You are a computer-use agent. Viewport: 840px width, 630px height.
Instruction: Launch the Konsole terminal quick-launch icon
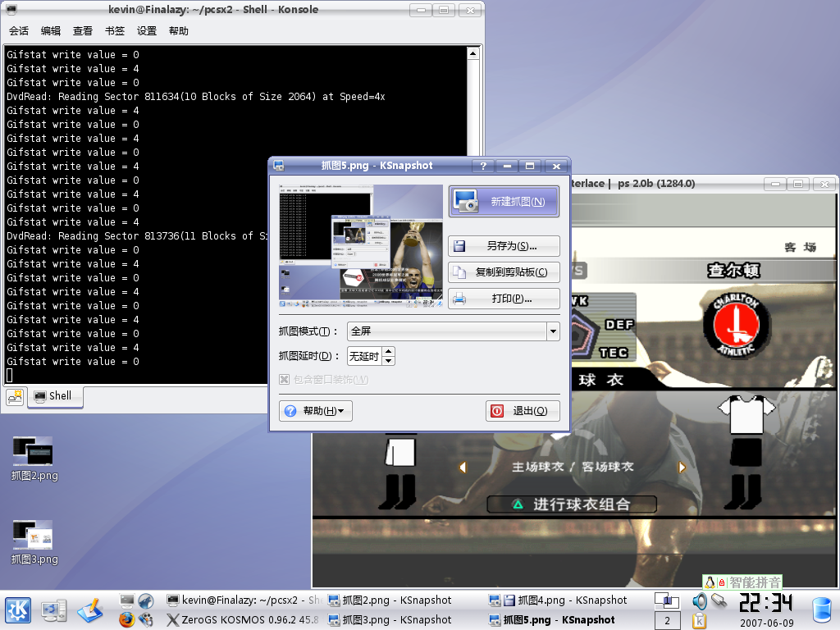(x=127, y=600)
